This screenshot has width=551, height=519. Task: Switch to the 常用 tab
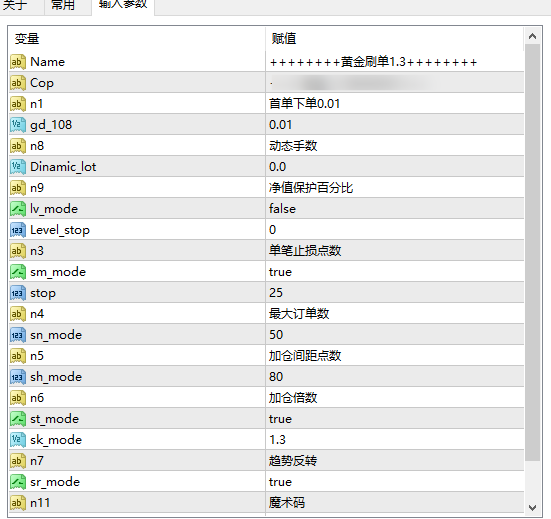(x=63, y=6)
